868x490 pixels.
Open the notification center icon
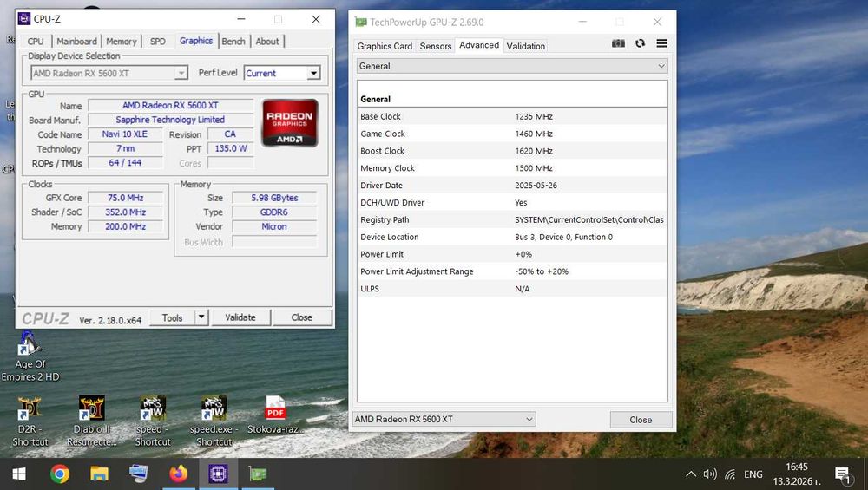click(x=843, y=474)
